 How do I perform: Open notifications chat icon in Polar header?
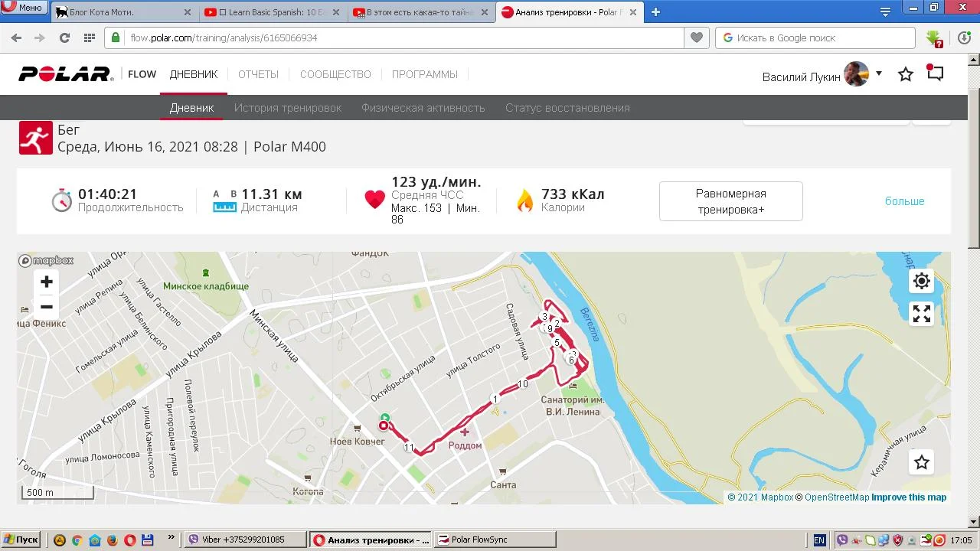click(x=935, y=73)
